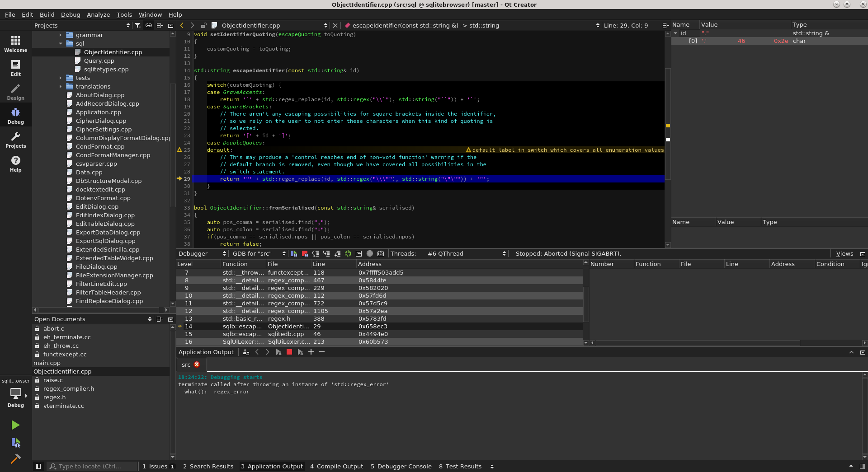Expand the tests folder

[61, 78]
